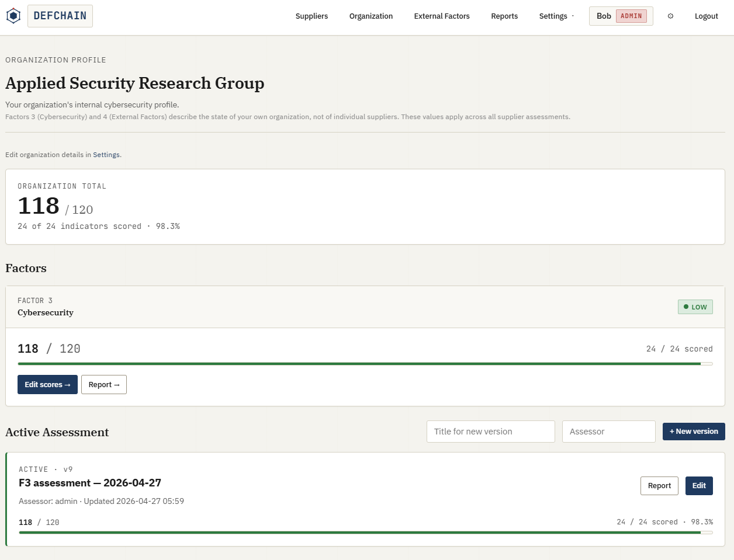Click the 'Active Assessment' section heading
Image resolution: width=734 pixels, height=560 pixels.
pyautogui.click(x=57, y=432)
